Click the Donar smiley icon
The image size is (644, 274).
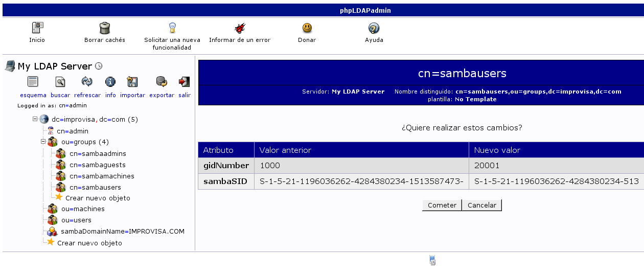coord(307,28)
